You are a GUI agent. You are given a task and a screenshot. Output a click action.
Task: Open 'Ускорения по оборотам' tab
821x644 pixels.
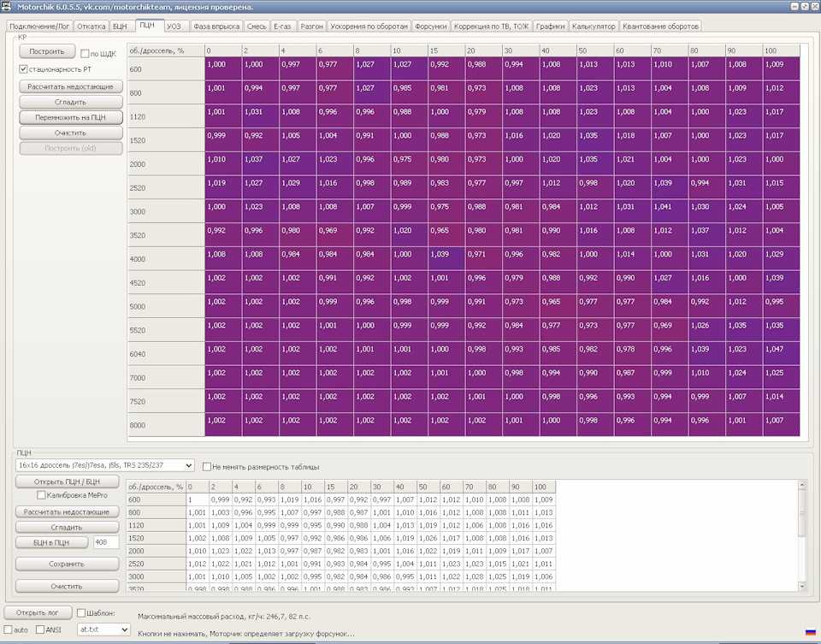(x=369, y=27)
